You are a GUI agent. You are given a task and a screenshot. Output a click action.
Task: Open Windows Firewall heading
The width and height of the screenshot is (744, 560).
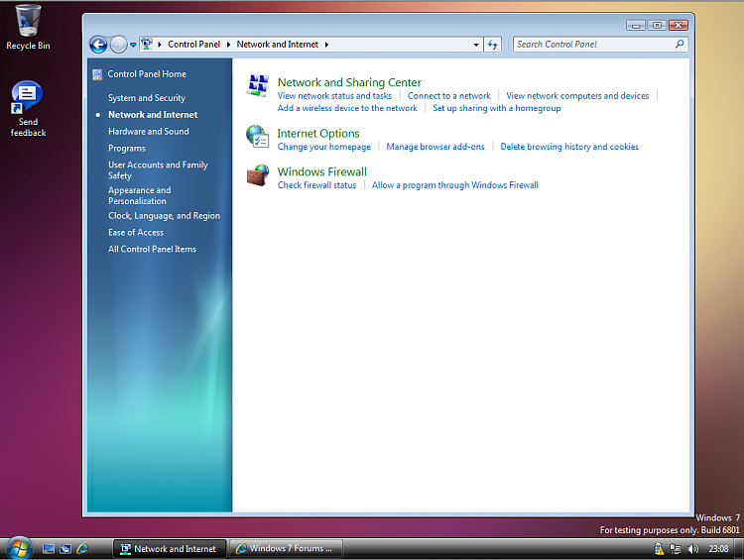click(x=321, y=171)
